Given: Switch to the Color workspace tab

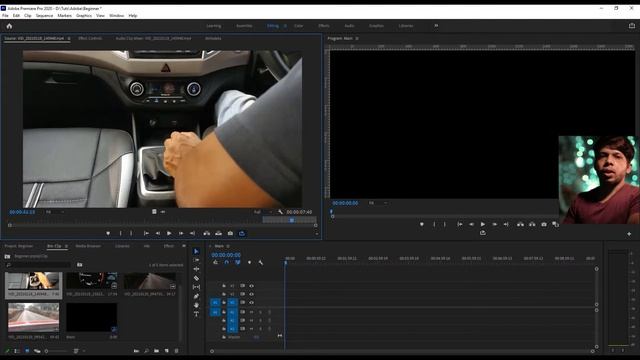Looking at the screenshot, I should coord(299,26).
